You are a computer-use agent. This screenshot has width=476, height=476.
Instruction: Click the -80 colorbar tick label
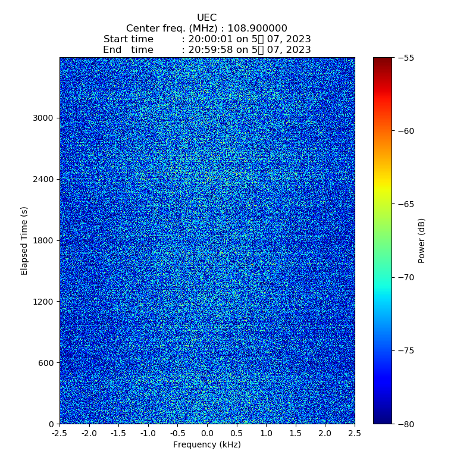(406, 424)
